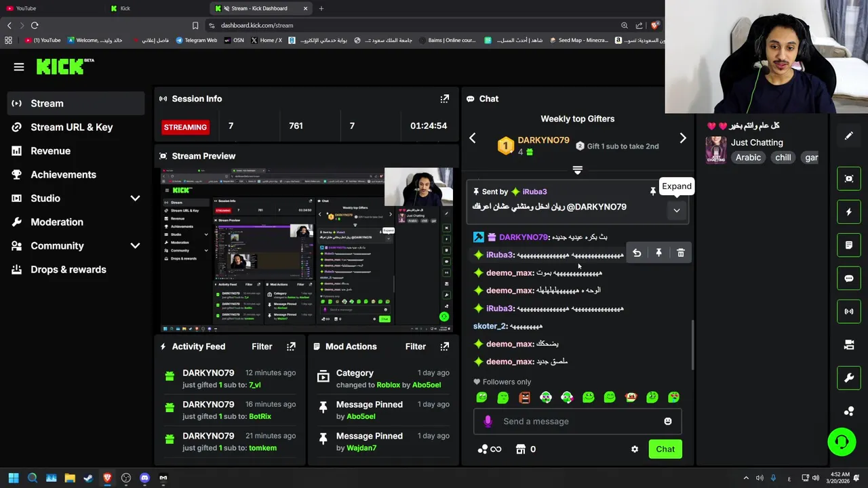Viewport: 868px width, 488px height.
Task: Open the green headset support button
Action: (x=842, y=442)
